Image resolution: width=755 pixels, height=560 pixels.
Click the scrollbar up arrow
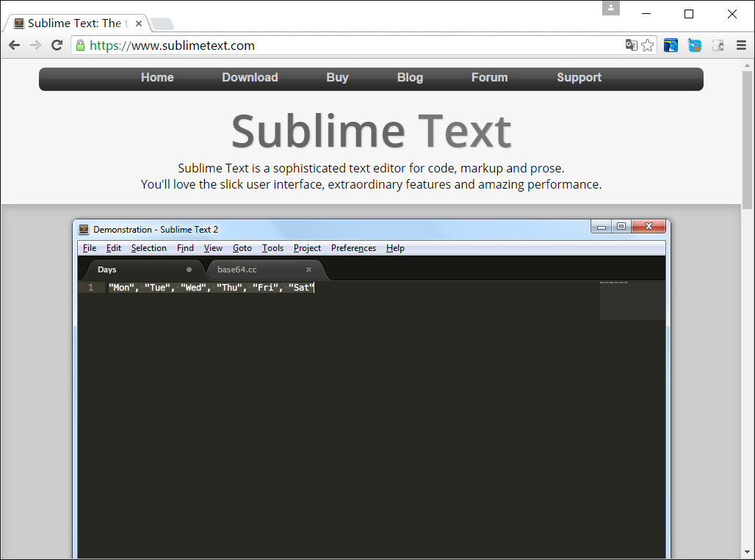click(x=747, y=65)
